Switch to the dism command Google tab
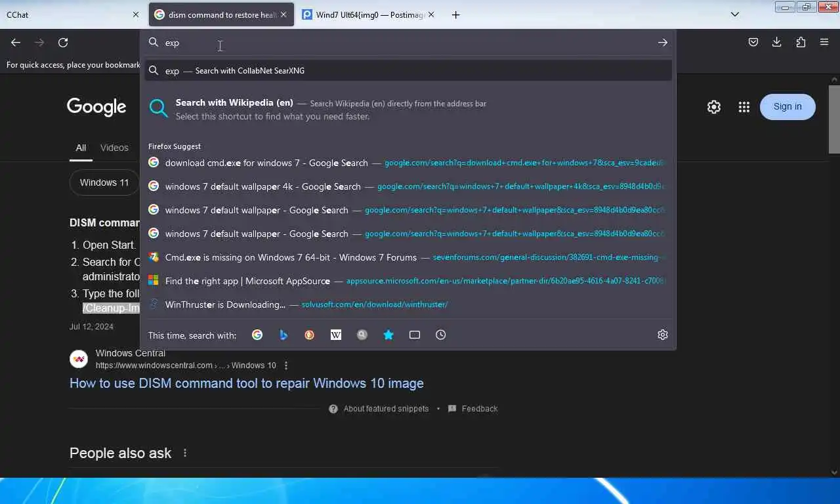Image resolution: width=840 pixels, height=504 pixels. pos(221,14)
